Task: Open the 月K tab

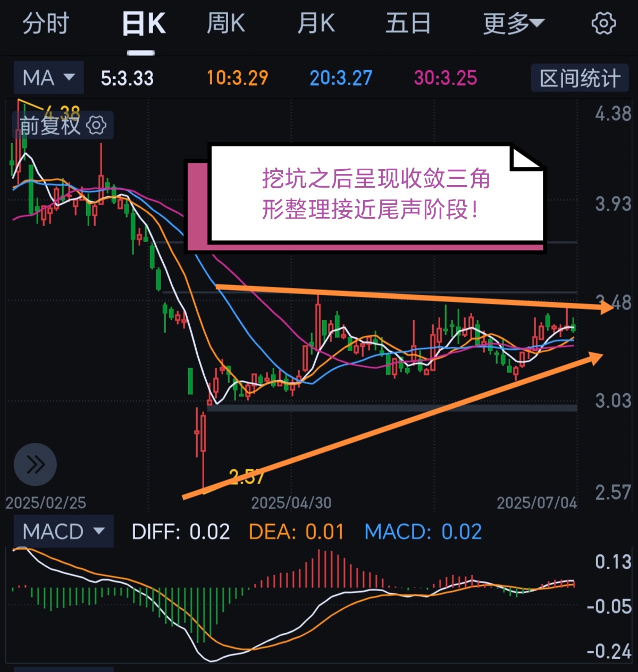Action: 316,24
